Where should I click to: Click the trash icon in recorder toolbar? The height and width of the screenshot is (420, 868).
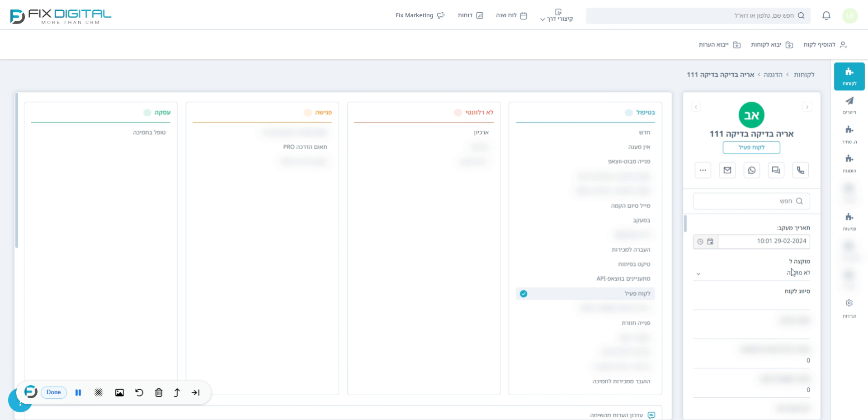(159, 392)
